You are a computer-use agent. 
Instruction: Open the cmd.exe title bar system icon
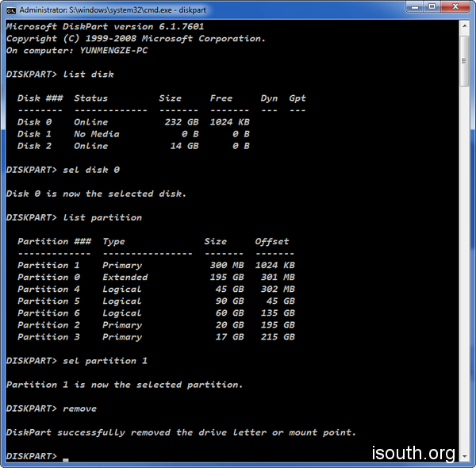click(x=11, y=10)
